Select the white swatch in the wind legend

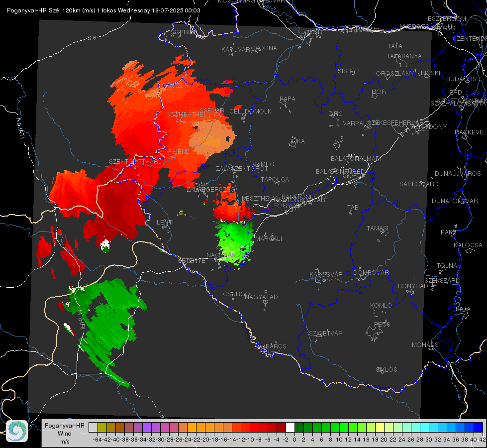[290, 428]
